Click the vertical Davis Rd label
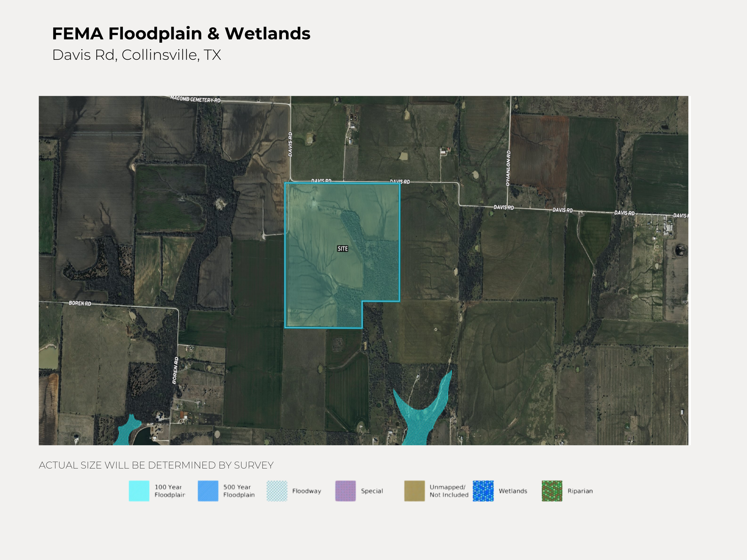 click(x=290, y=144)
